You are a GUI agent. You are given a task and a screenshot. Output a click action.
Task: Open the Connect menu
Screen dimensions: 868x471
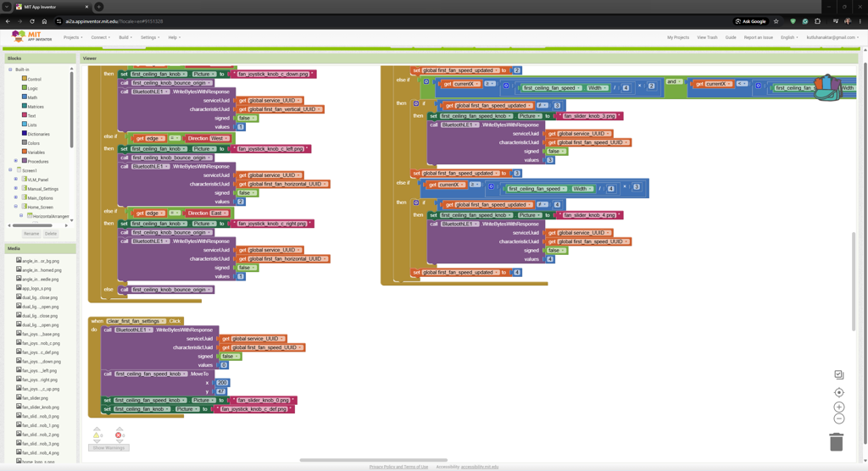100,37
